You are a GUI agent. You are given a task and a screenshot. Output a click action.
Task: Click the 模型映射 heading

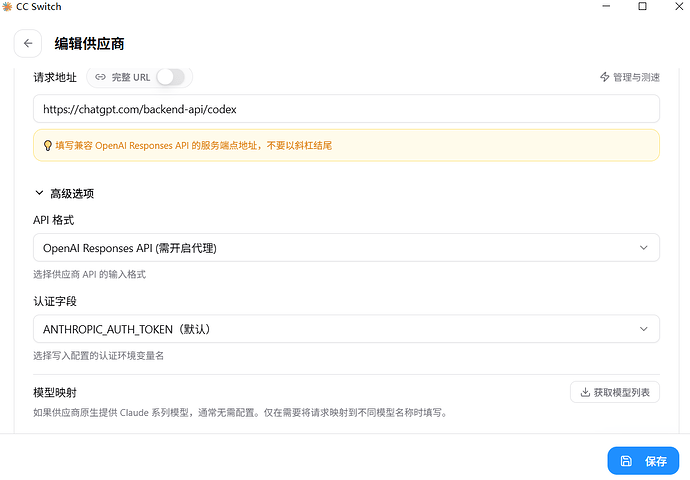pyautogui.click(x=55, y=392)
